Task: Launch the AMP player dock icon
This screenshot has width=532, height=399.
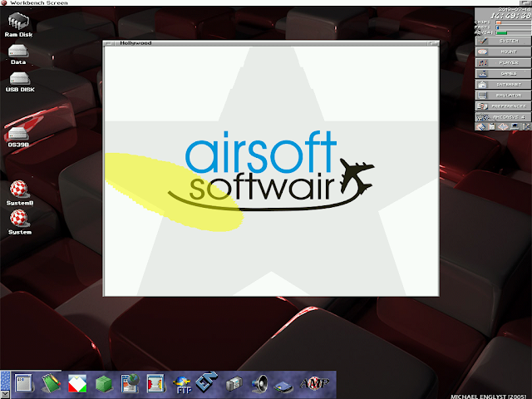Action: (314, 383)
